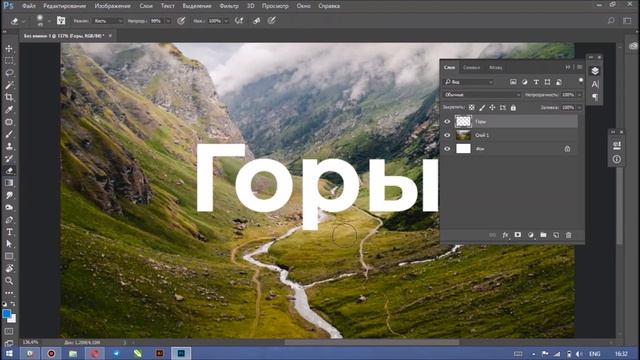
Task: Create new adjustment layer icon
Action: 531,235
